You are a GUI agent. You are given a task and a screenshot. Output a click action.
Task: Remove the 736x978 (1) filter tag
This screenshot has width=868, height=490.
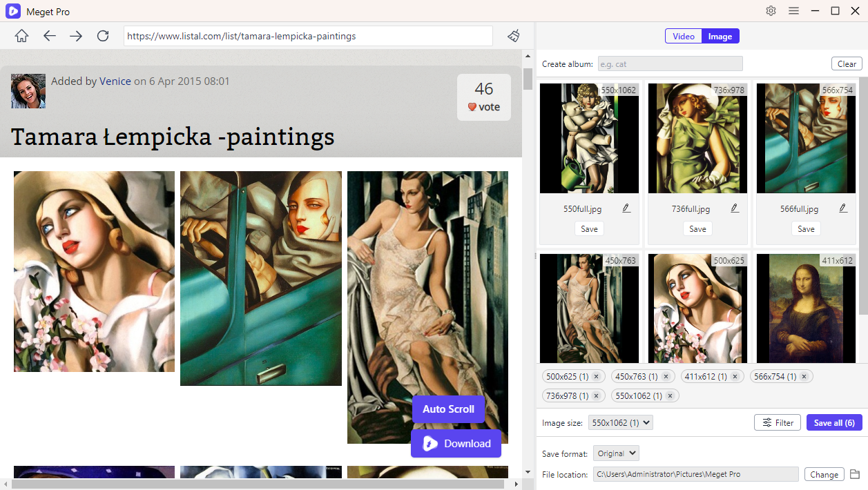pyautogui.click(x=595, y=395)
